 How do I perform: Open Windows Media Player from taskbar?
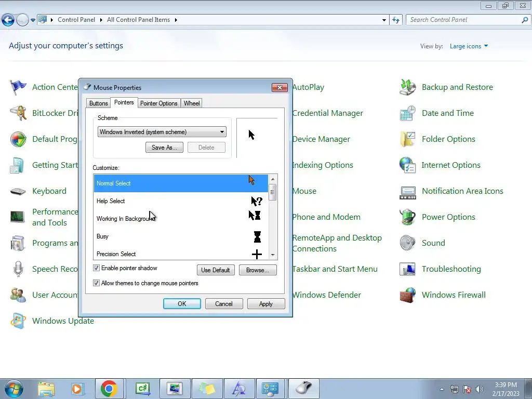click(x=77, y=389)
